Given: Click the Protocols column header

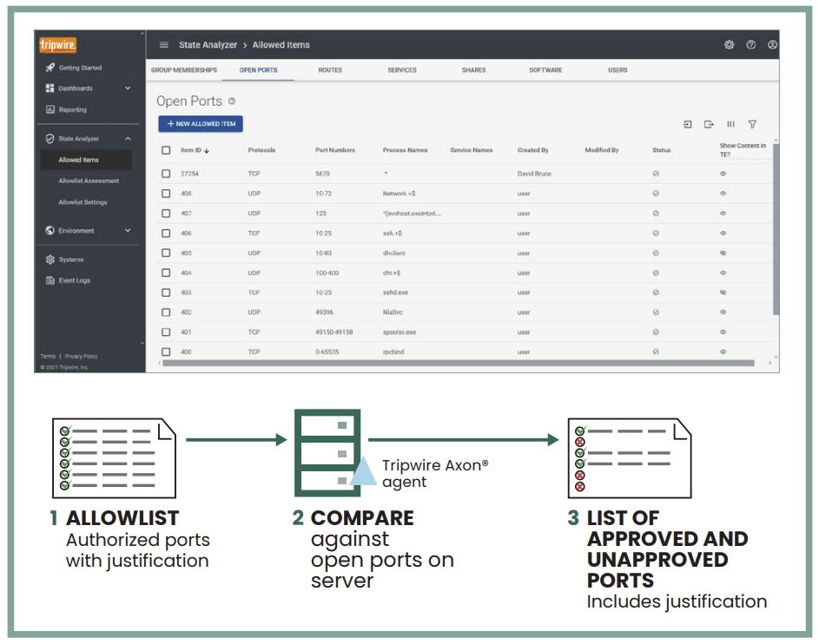Looking at the screenshot, I should point(261,150).
